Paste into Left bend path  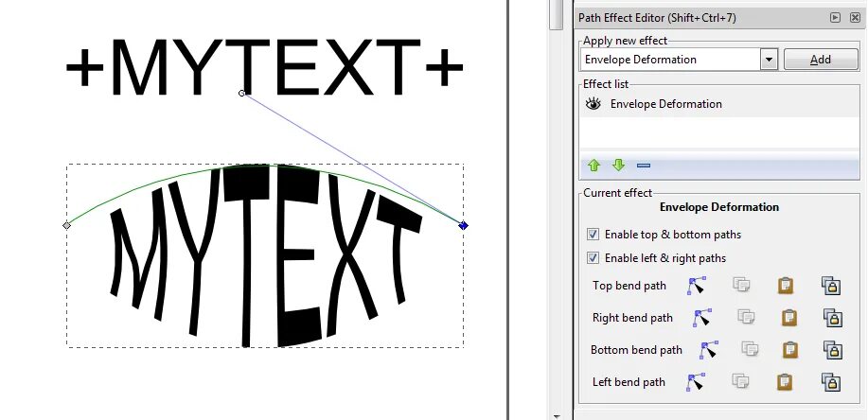pos(785,382)
